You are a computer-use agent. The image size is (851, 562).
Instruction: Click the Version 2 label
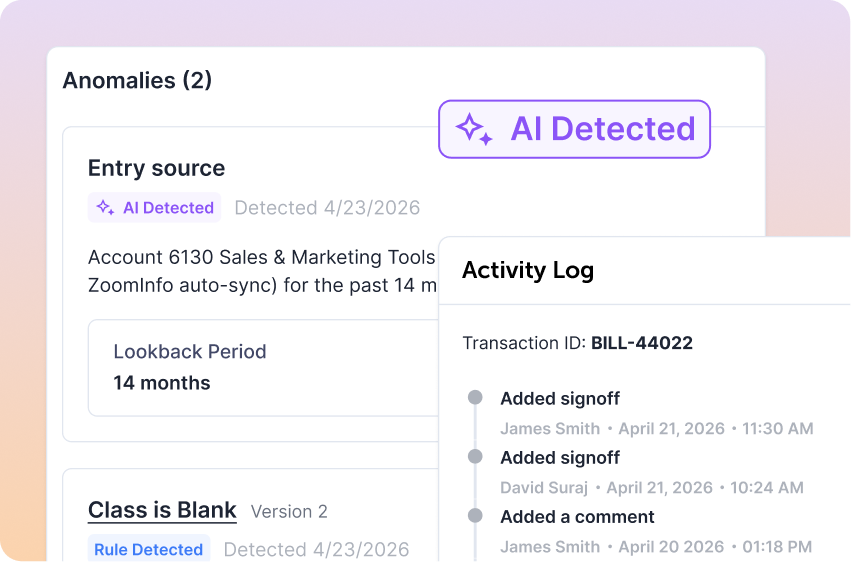point(289,512)
